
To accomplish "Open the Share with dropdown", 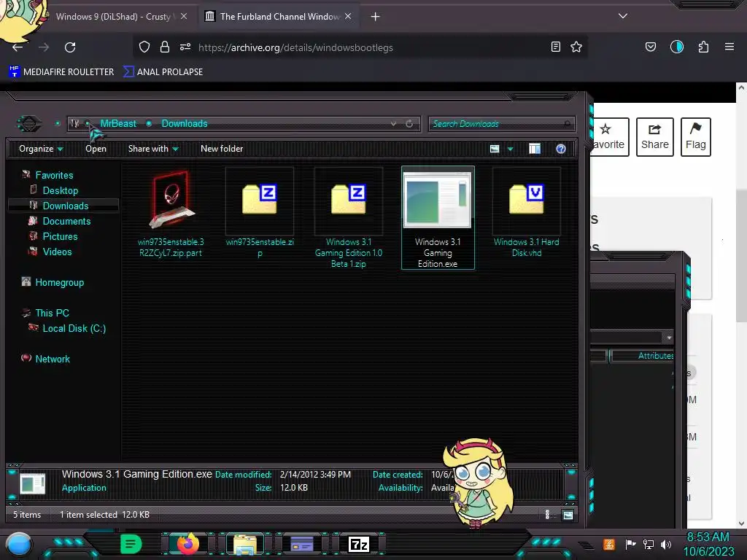I will 153,149.
